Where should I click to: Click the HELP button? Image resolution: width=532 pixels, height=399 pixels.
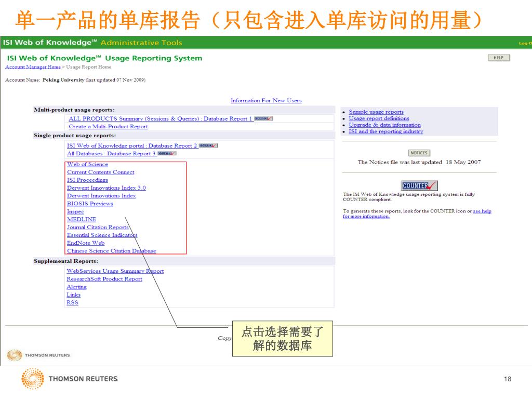498,58
